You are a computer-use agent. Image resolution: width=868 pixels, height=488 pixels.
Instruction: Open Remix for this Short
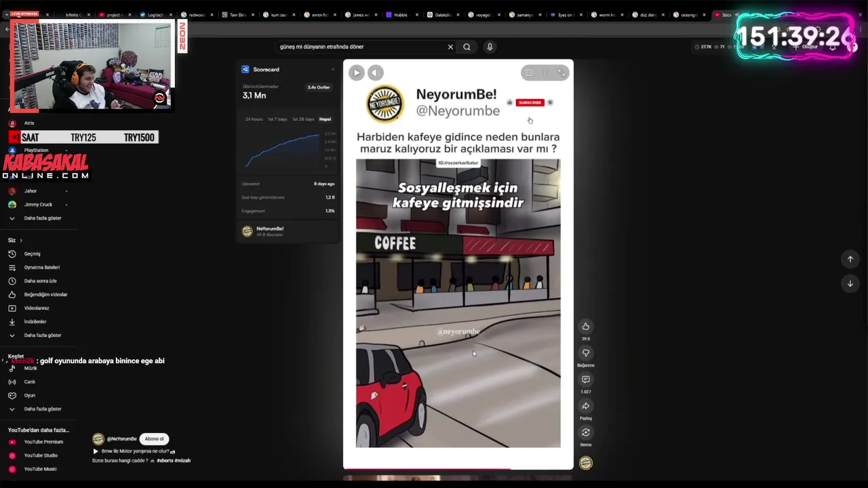click(x=586, y=432)
